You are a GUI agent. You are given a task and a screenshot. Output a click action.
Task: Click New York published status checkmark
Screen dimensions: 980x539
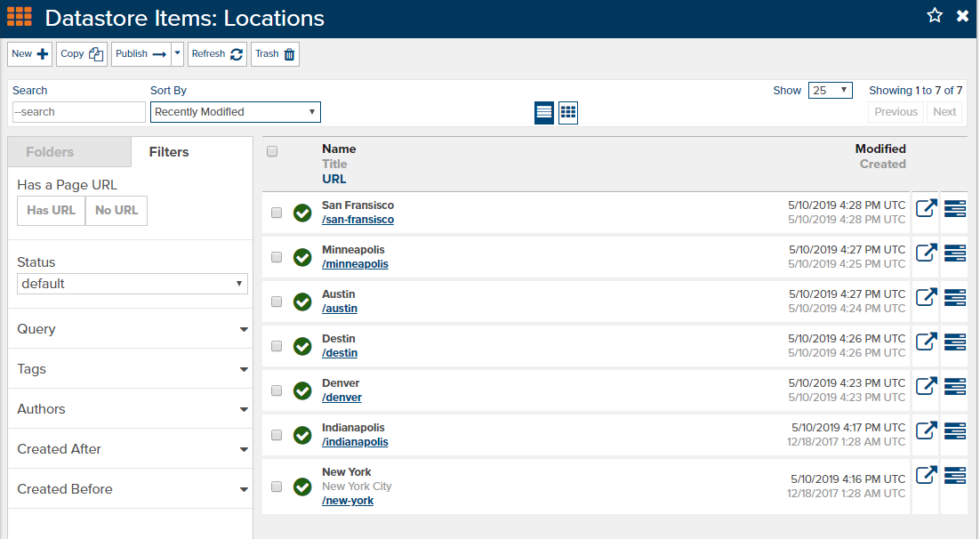pos(302,487)
